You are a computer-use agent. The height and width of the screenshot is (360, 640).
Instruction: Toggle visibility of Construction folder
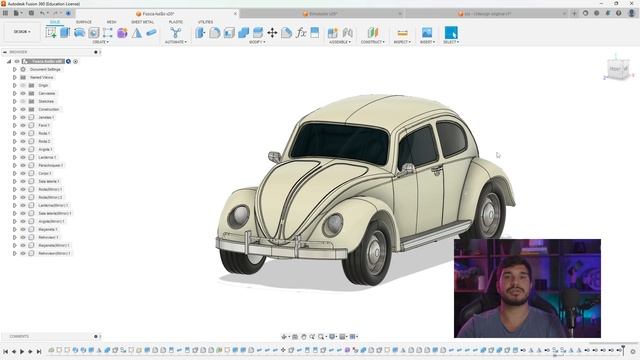point(23,109)
